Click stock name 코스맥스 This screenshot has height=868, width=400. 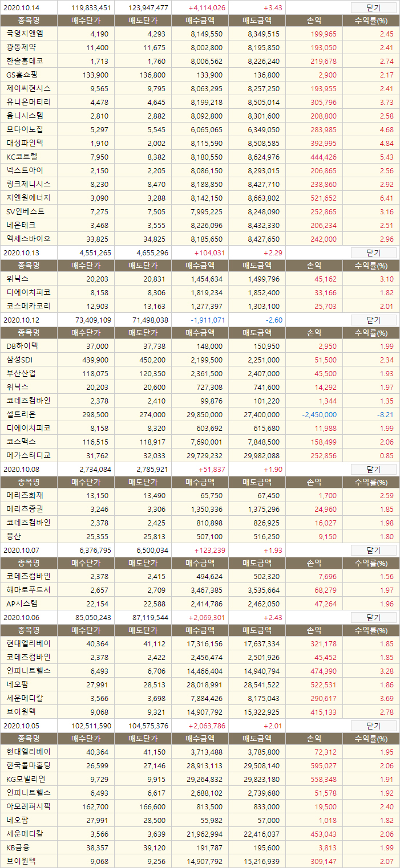[21, 442]
